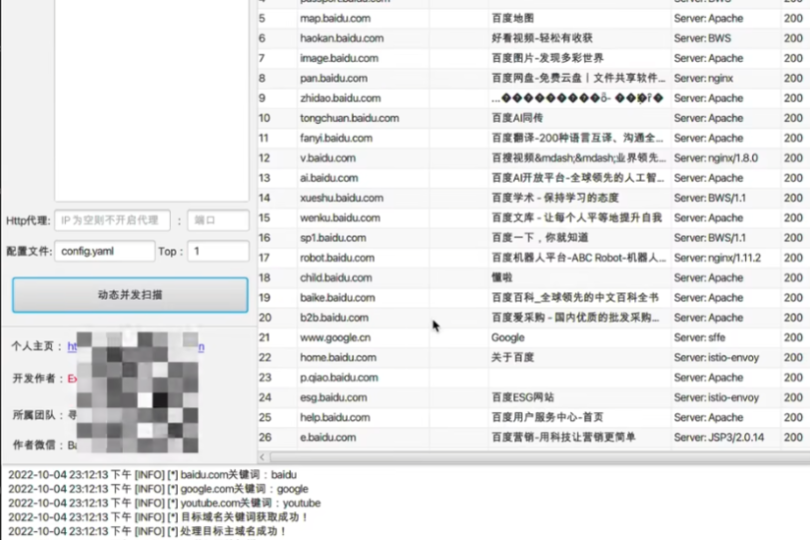Edit the Top value field

pos(218,251)
